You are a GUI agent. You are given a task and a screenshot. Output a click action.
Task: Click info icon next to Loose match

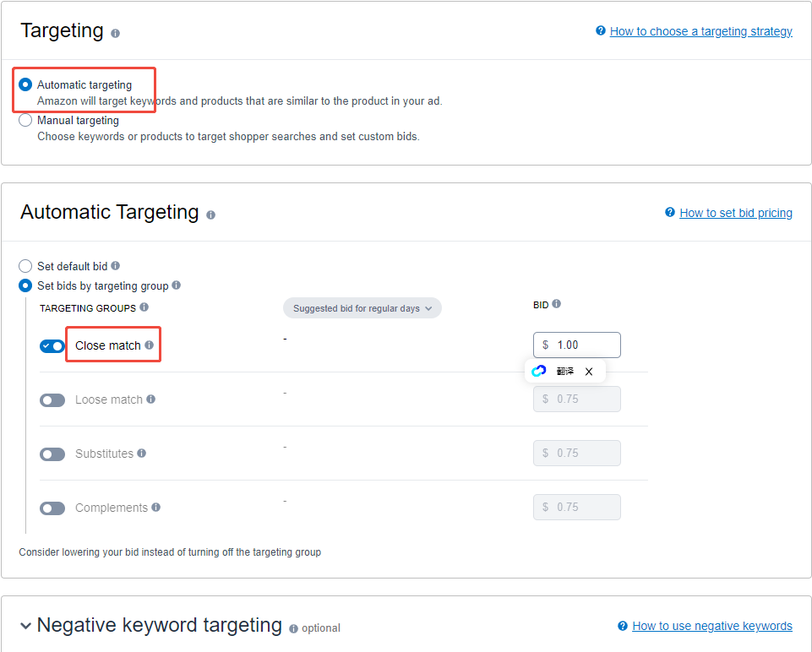pos(151,399)
